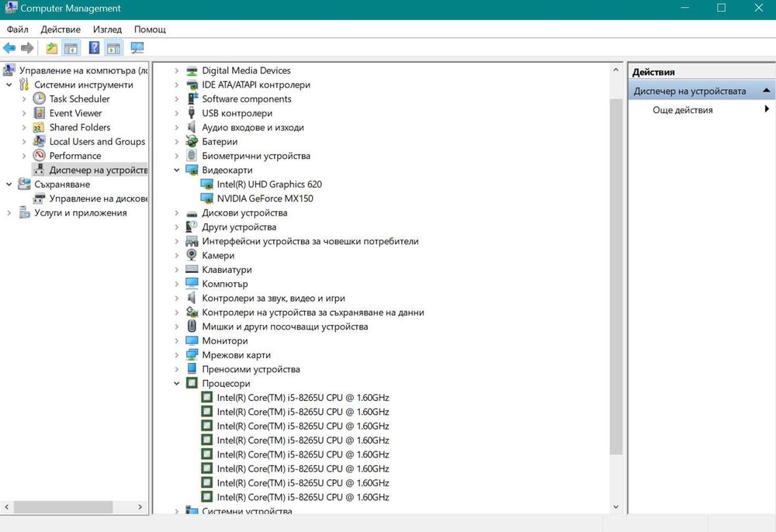Screen dimensions: 776x532
Task: Click left tree horizontal scroll left arrow
Action: 7,506
